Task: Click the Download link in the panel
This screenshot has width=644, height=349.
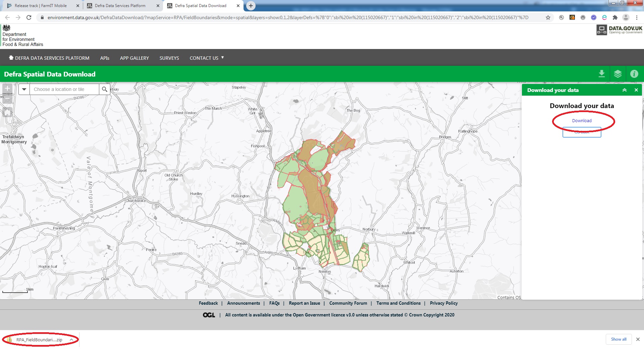Action: point(582,121)
